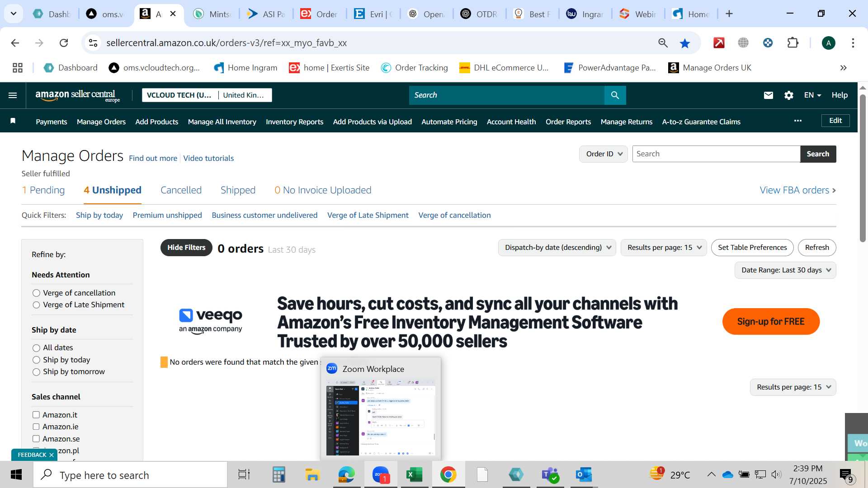Open the tab search dropdown arrow
Image resolution: width=868 pixels, height=488 pixels.
click(14, 14)
